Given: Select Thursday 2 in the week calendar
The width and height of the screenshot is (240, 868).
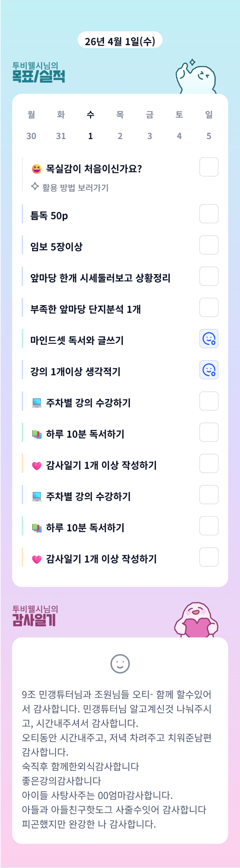Looking at the screenshot, I should point(120,136).
